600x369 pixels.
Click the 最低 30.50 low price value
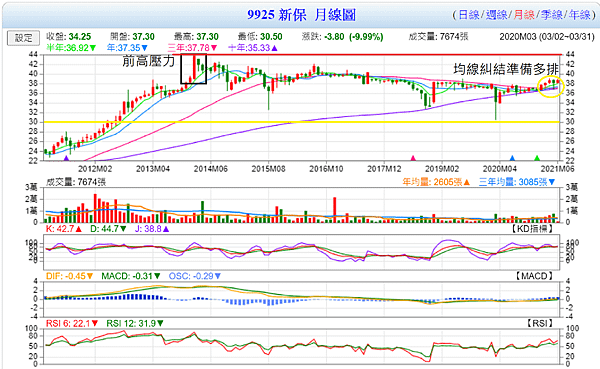click(x=260, y=37)
